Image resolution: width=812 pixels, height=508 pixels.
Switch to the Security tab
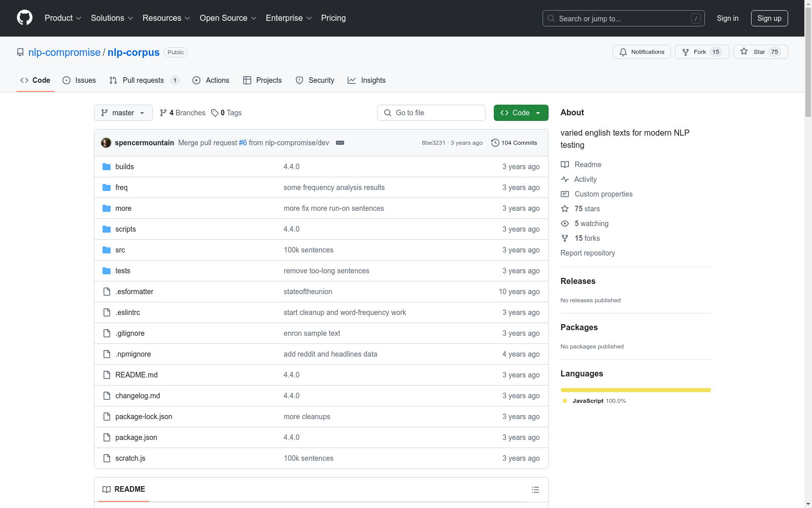coord(315,80)
